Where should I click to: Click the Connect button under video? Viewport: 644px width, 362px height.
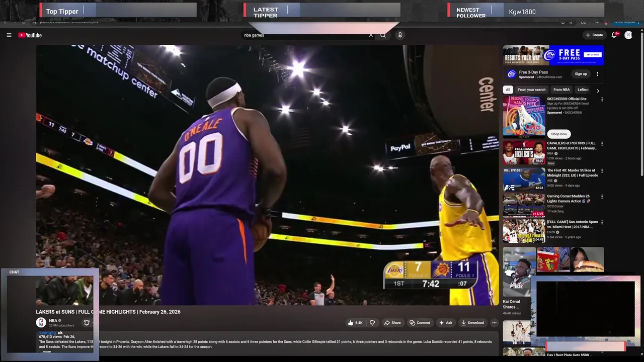[420, 323]
